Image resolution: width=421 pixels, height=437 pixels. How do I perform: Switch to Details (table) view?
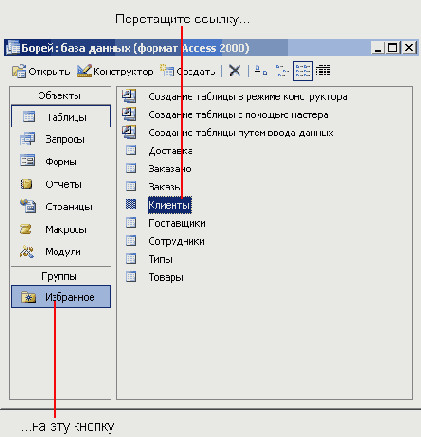[x=323, y=71]
